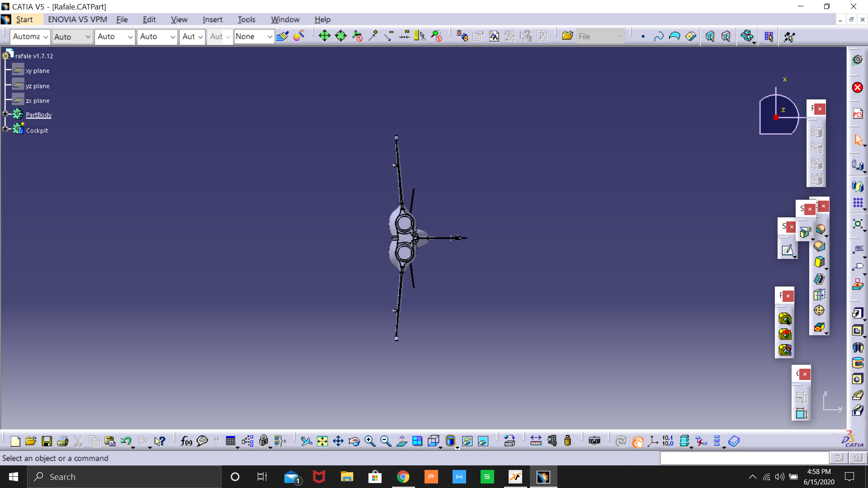
Task: Select the zx plane in the tree
Action: tap(38, 101)
